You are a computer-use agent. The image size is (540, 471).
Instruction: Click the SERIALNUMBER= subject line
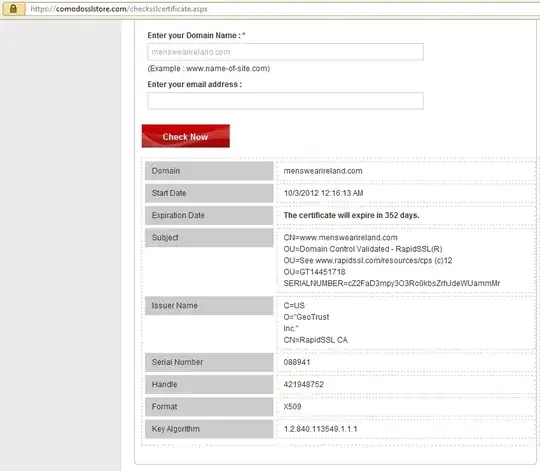tap(392, 283)
